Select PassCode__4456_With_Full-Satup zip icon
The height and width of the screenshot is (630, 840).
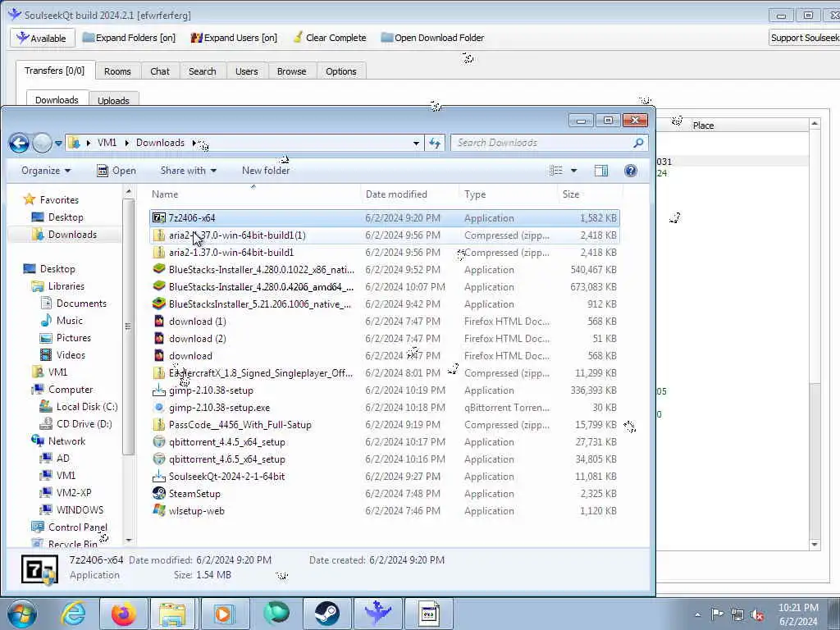coord(159,425)
